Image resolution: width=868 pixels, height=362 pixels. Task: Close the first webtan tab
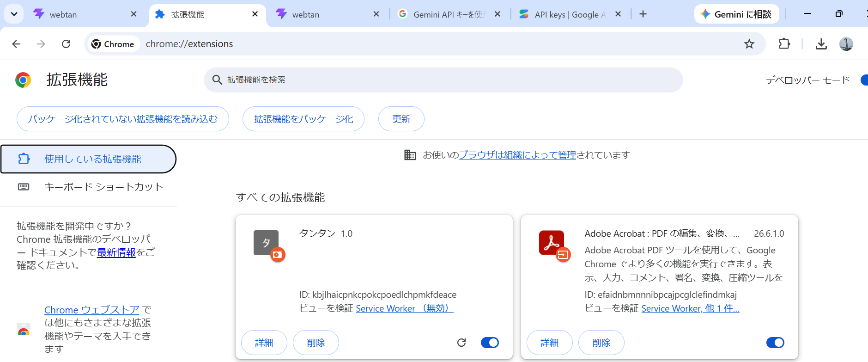(x=134, y=14)
